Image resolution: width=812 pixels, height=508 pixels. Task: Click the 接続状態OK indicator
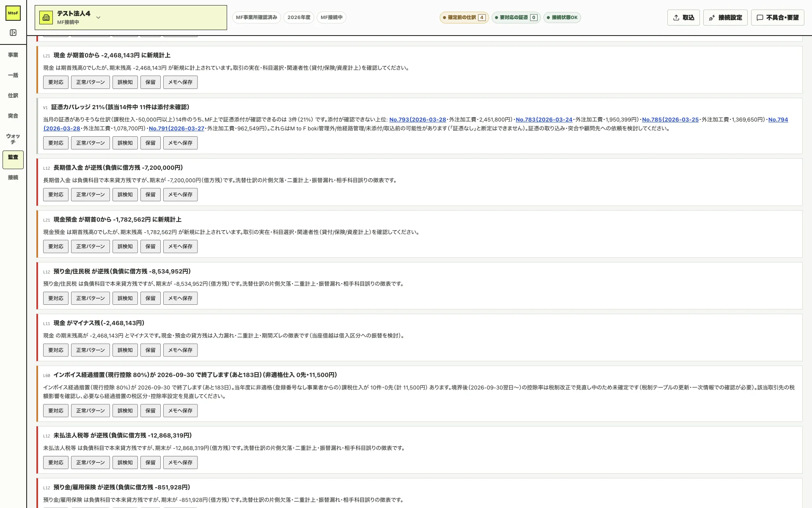pos(562,17)
